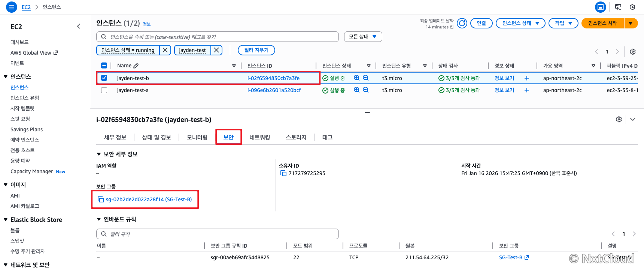Focus the inbound rules filter field
Viewport: 644px width, 272px height.
pos(218,234)
